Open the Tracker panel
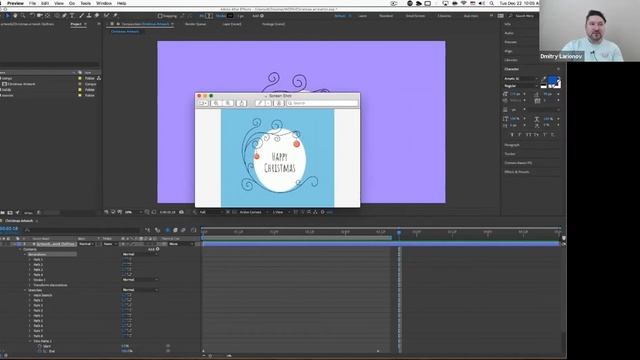Viewport: 640px width, 360px height. pos(510,154)
